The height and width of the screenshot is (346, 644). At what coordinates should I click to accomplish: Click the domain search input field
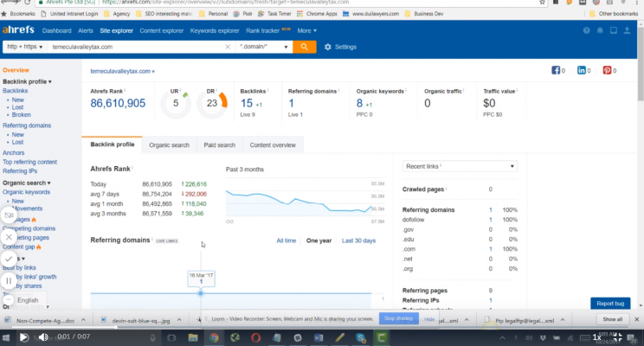tap(138, 47)
